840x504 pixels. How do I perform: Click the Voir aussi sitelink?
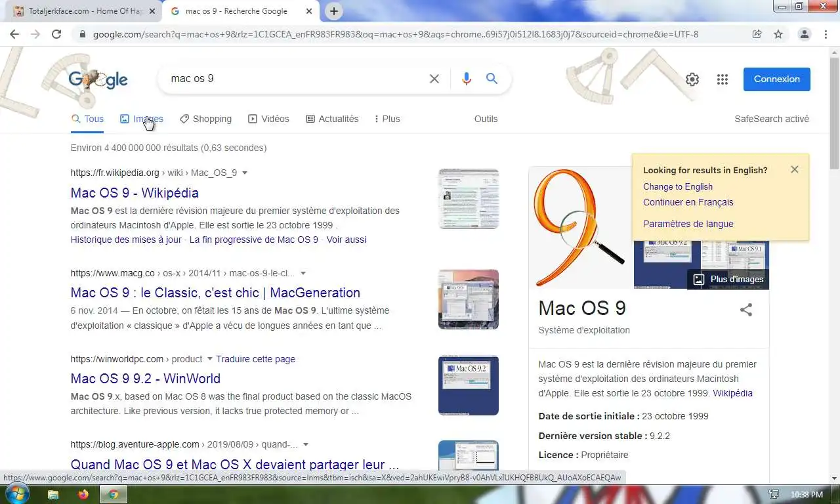click(346, 240)
